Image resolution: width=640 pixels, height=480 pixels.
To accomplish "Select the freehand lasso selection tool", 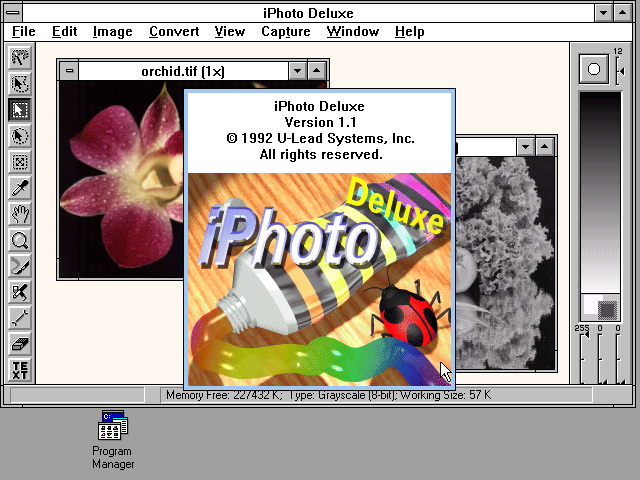I will pos(20,58).
